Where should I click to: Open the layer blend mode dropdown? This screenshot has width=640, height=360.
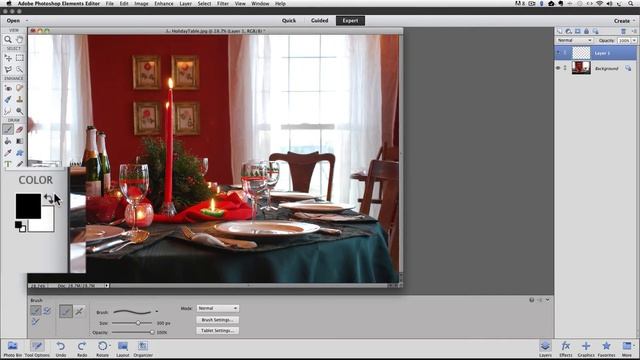tap(575, 40)
